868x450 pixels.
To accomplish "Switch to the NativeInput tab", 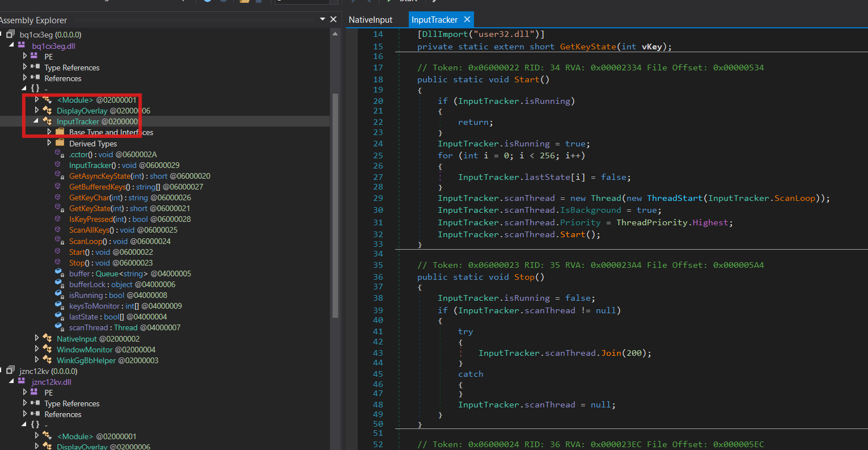I will coord(370,20).
